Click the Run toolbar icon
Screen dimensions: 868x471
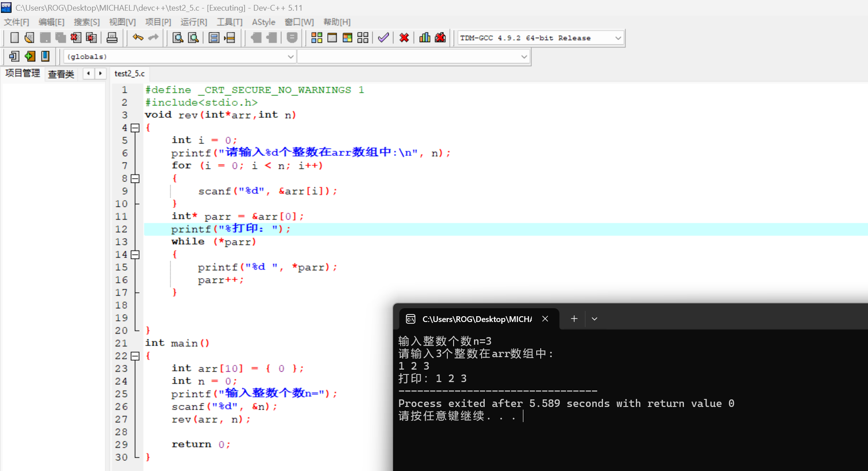332,38
